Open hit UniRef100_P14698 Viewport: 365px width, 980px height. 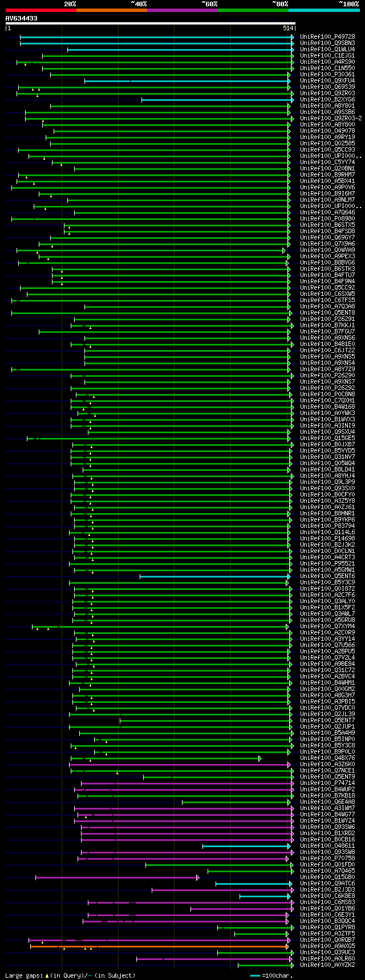click(x=327, y=538)
